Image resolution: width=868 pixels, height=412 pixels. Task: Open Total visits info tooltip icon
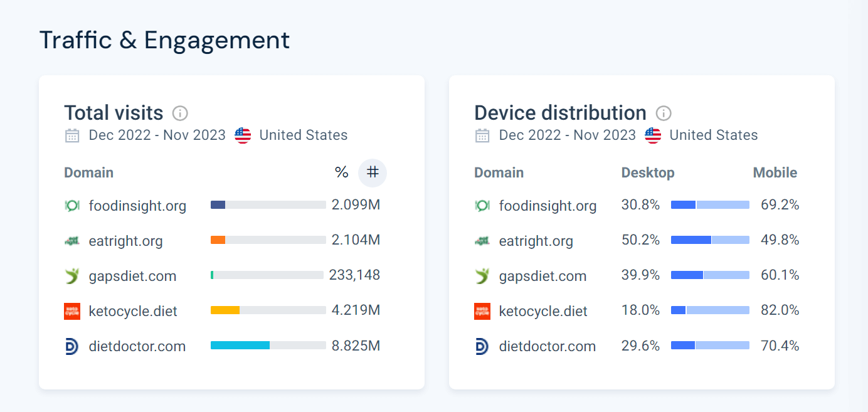click(x=180, y=114)
